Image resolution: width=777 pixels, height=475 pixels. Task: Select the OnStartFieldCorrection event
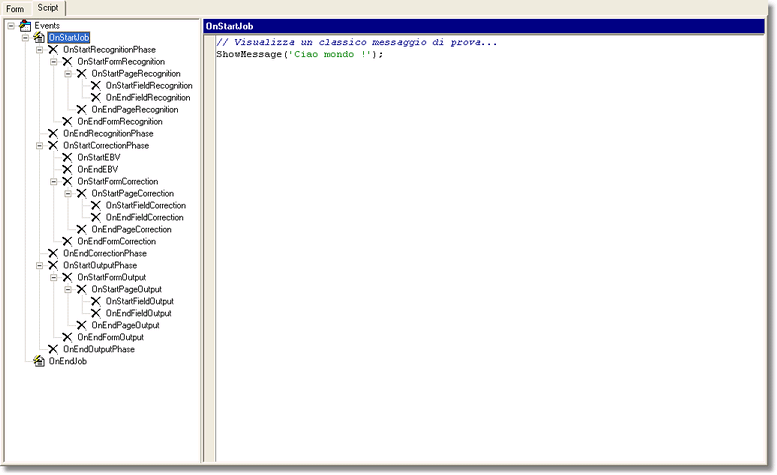tap(146, 206)
